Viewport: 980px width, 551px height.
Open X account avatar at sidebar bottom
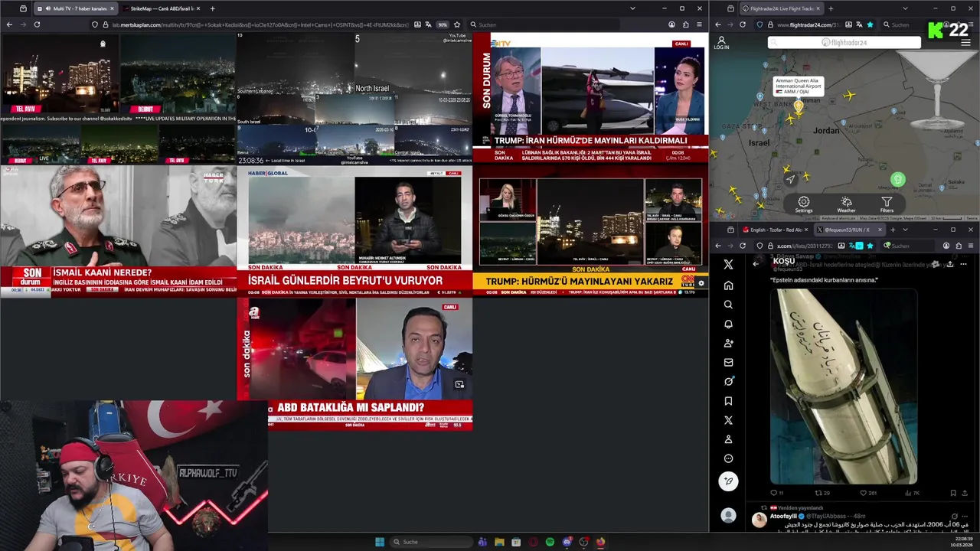click(728, 515)
